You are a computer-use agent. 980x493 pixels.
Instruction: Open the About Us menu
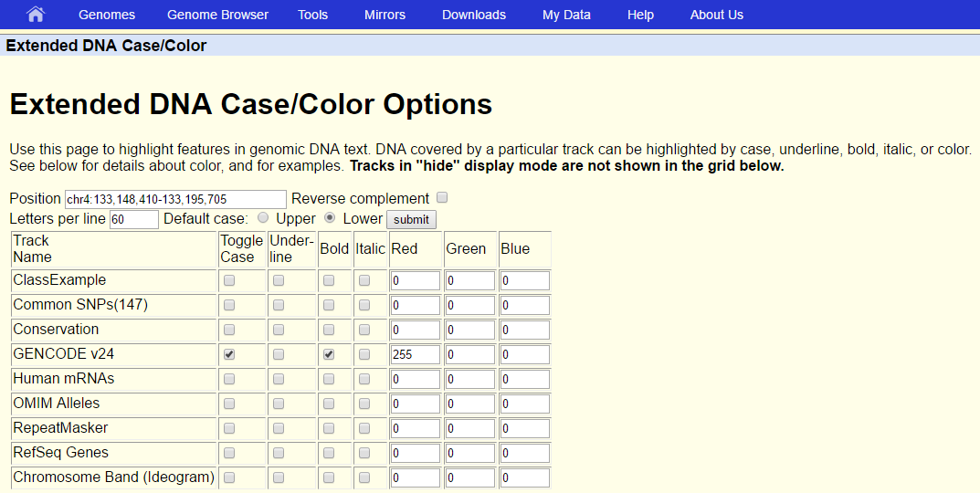pos(716,15)
